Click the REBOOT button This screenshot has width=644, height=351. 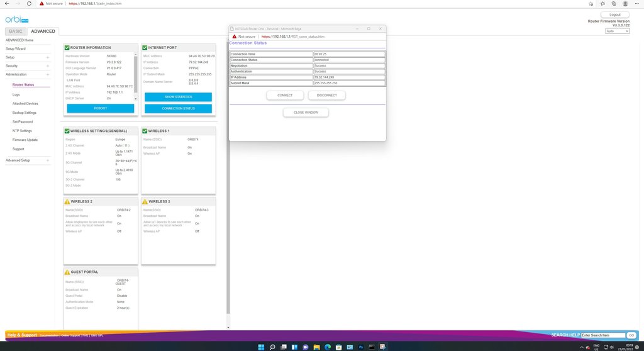click(101, 108)
